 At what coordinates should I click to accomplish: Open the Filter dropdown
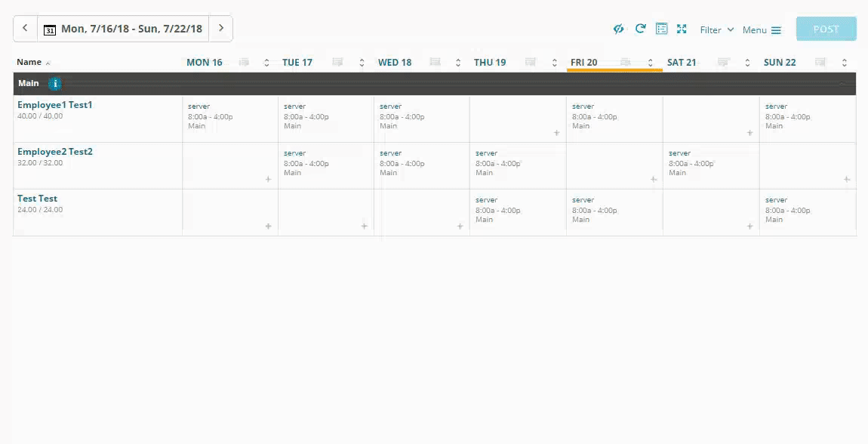click(717, 30)
